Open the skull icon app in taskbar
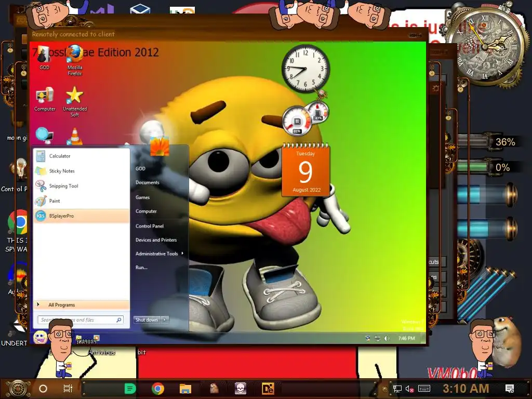The width and height of the screenshot is (532, 399). point(240,389)
